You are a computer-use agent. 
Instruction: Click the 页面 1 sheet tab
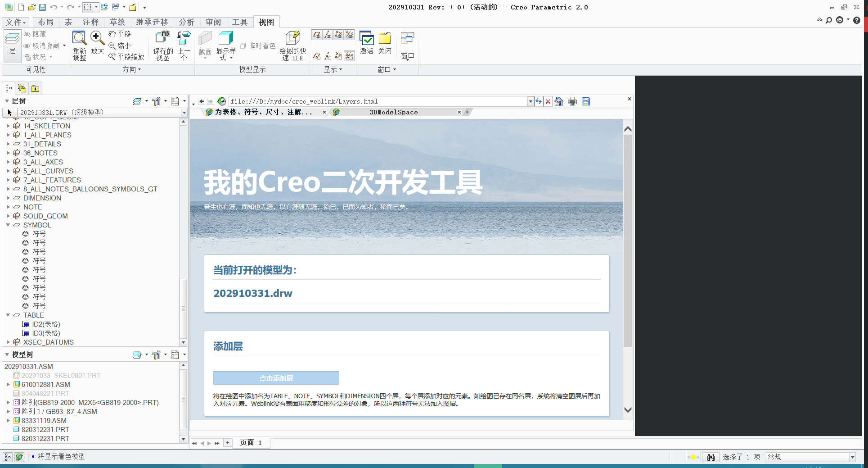tap(251, 443)
